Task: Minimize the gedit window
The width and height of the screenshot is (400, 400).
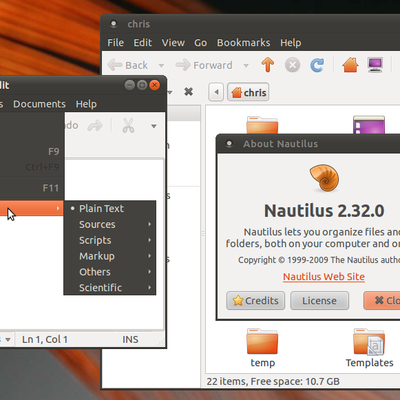Action: (x=130, y=85)
